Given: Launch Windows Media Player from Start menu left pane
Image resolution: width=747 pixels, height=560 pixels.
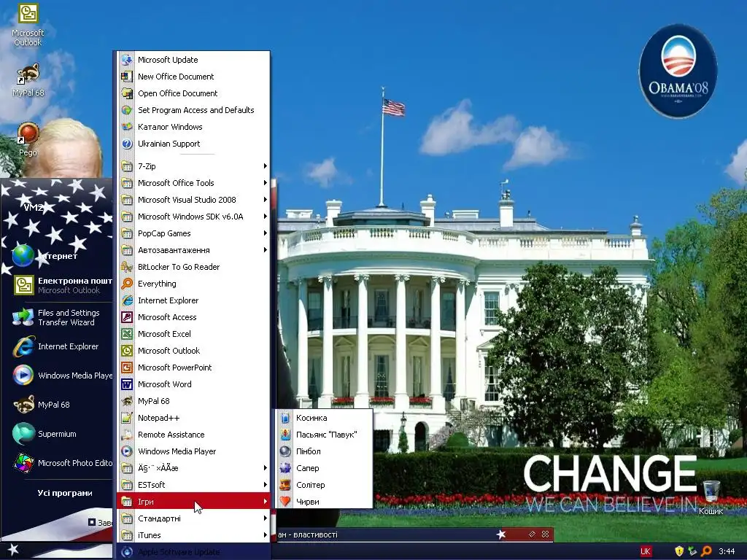Looking at the screenshot, I should [x=62, y=376].
